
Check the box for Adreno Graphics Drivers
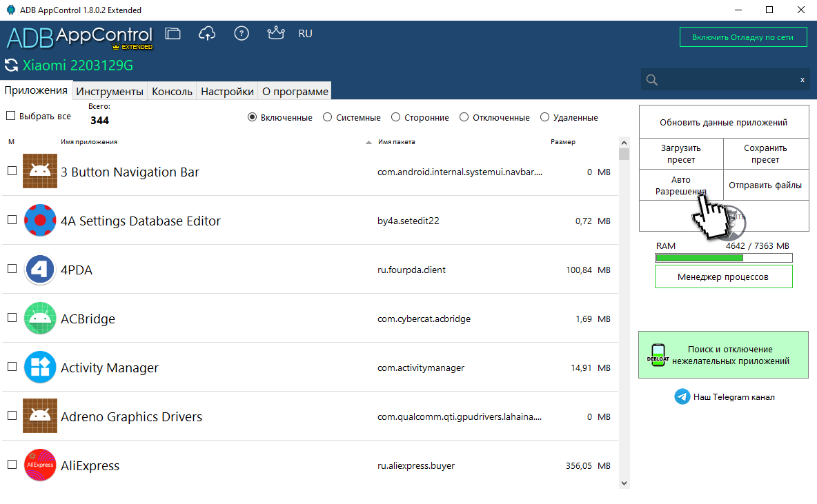coord(12,416)
